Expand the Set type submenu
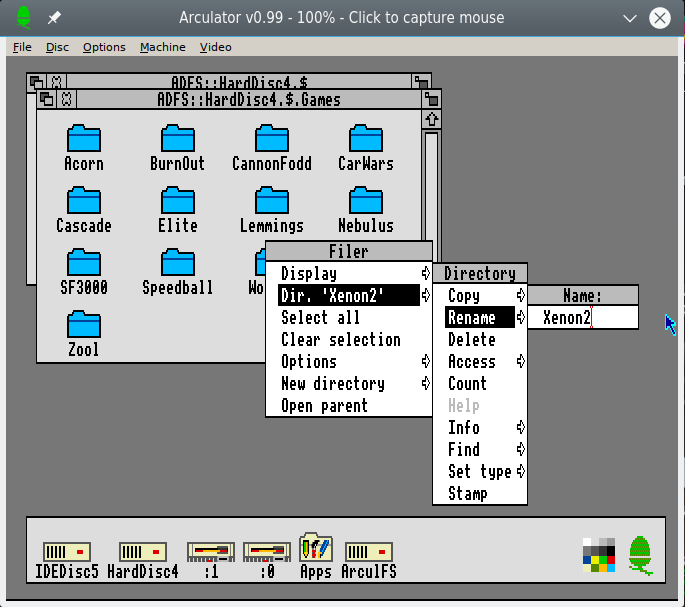This screenshot has height=607, width=685. coord(521,472)
